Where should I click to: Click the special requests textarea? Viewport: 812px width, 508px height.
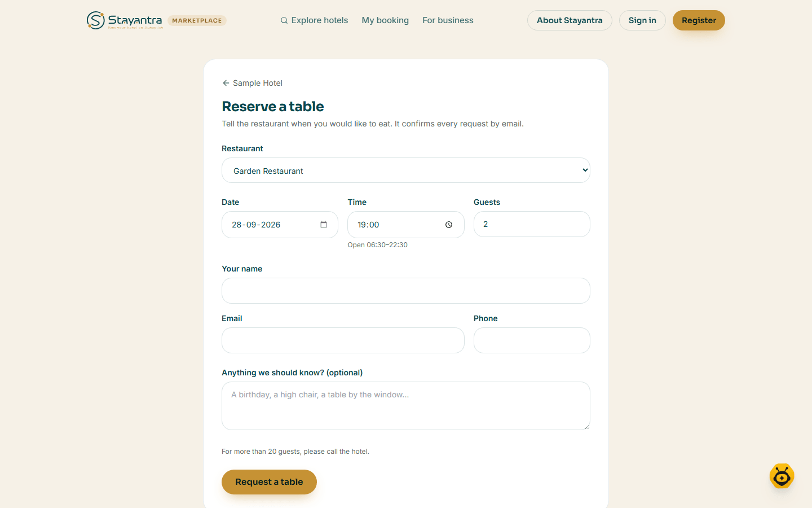click(x=406, y=406)
